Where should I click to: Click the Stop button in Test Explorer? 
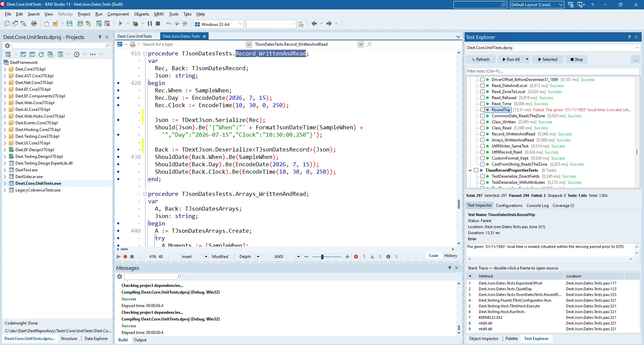click(x=576, y=59)
